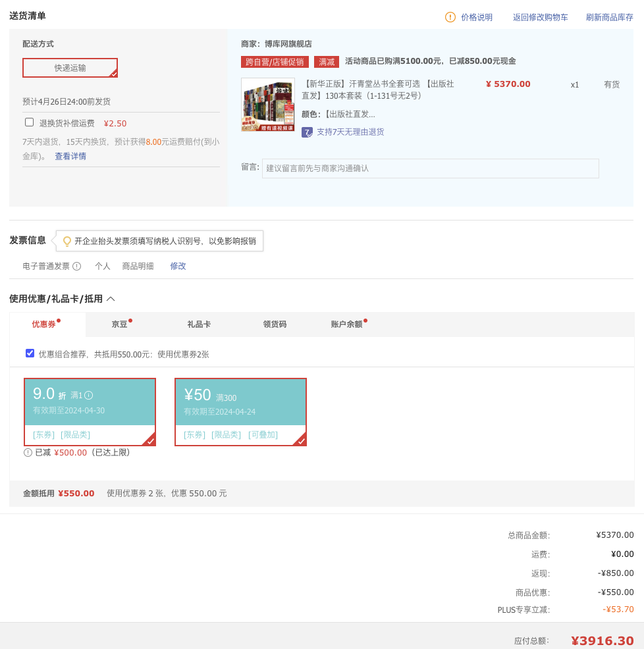Click the 应付总额 amount ¥3916.30

pyautogui.click(x=602, y=640)
